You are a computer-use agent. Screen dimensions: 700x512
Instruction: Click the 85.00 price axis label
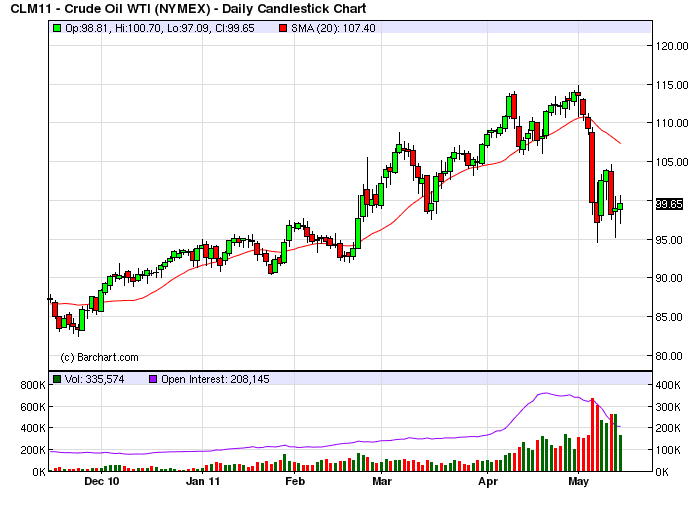coord(669,317)
